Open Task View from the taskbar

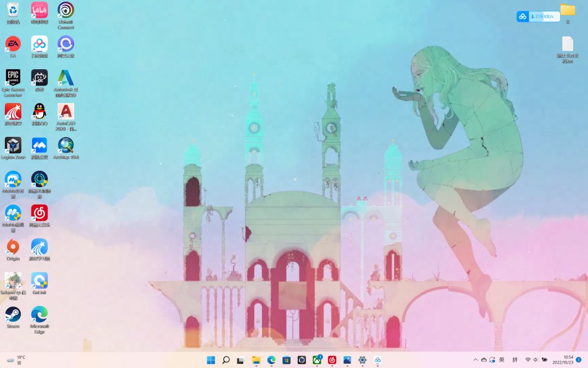(241, 360)
